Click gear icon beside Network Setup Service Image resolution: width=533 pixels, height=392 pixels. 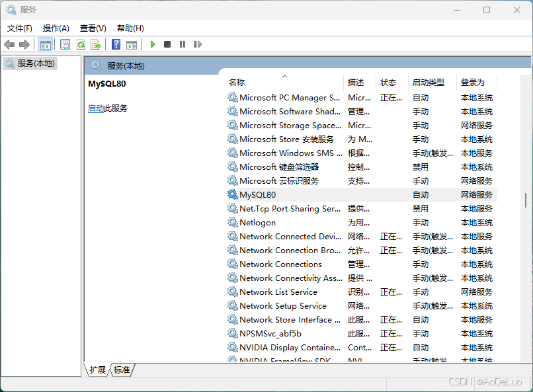pos(233,305)
